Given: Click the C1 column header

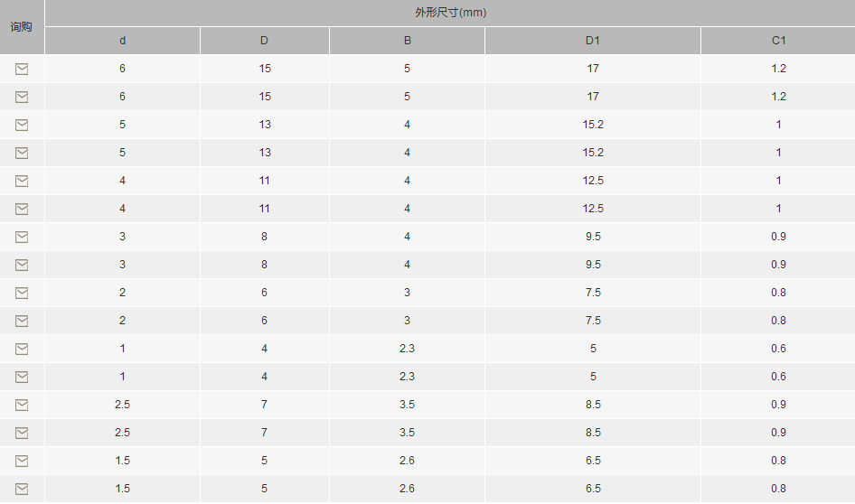Looking at the screenshot, I should coord(779,41).
